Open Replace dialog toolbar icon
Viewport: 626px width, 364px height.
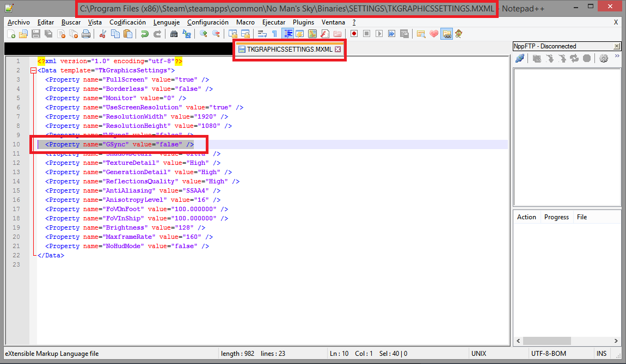pos(187,34)
